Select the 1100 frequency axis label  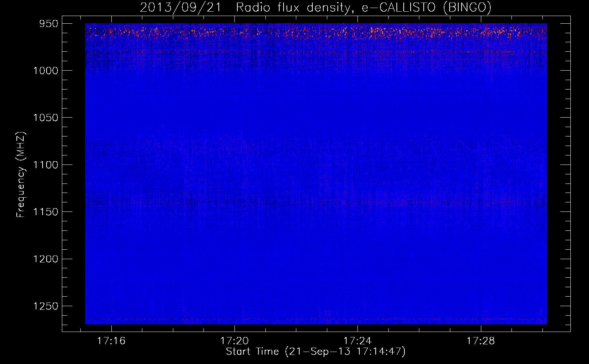click(46, 165)
